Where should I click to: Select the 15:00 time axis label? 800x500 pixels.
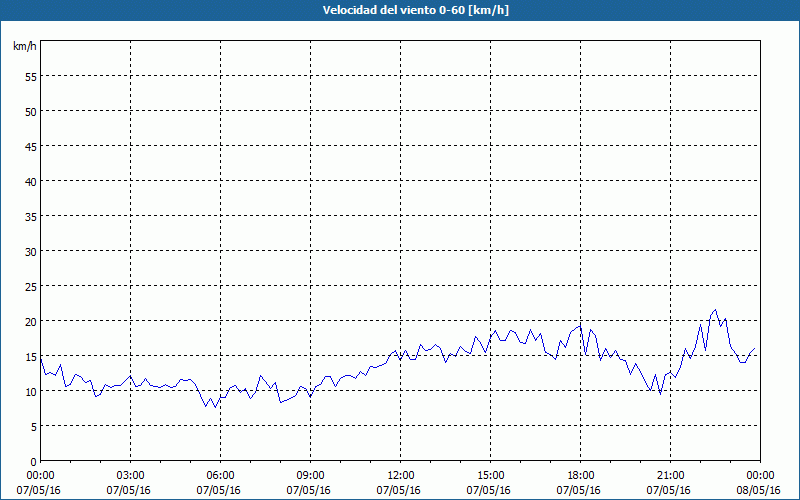[x=490, y=476]
